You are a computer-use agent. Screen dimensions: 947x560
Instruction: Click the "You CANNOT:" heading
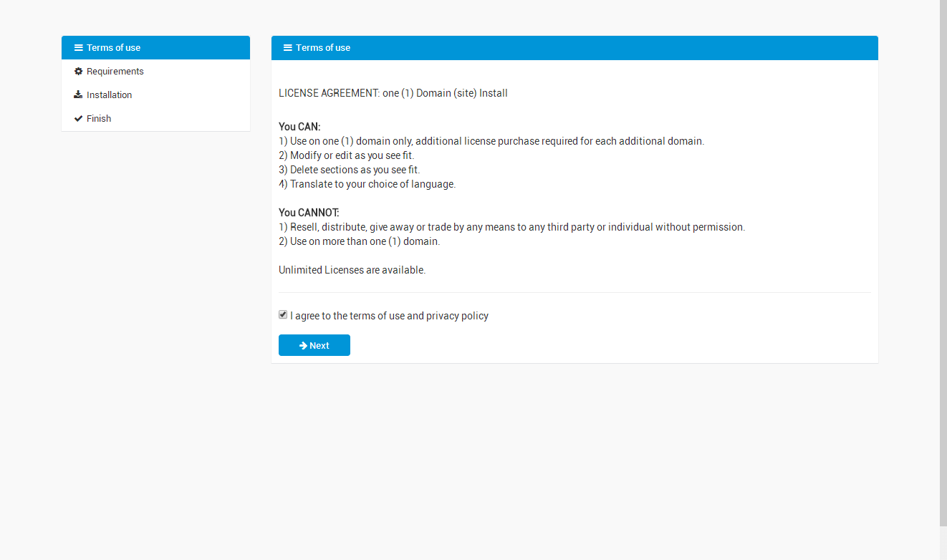(x=309, y=213)
